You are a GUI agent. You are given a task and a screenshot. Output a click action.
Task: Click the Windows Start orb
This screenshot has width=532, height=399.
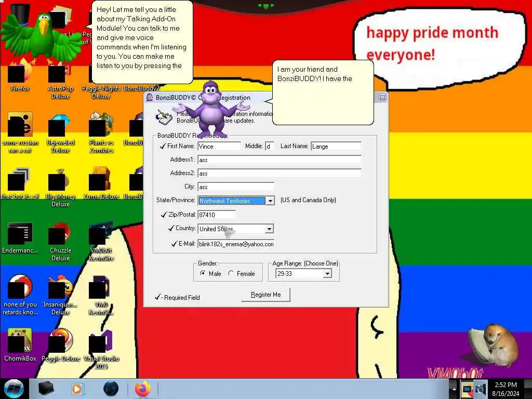click(14, 389)
